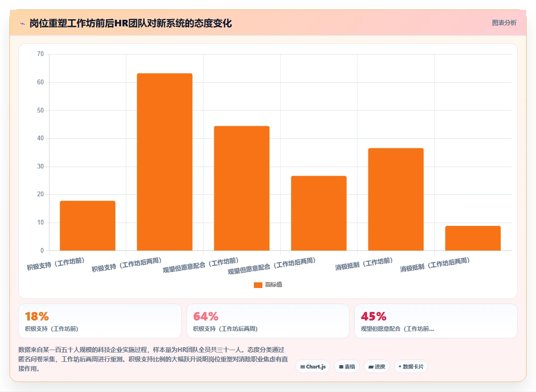Click the chart title 岗位重塑工作坊前后HR团队对新系统的态度变化
The image size is (536, 392).
click(x=130, y=23)
